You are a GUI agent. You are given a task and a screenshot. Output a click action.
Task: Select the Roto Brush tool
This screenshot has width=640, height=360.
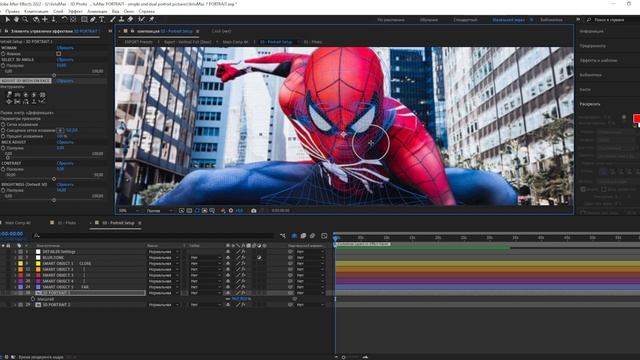(141, 19)
